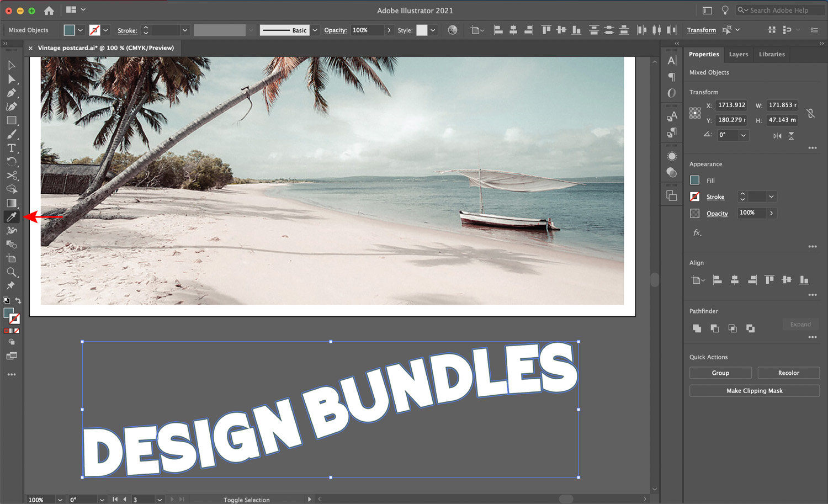Open stroke weight dropdown in Appearance
Image resolution: width=828 pixels, height=504 pixels.
pyautogui.click(x=772, y=197)
